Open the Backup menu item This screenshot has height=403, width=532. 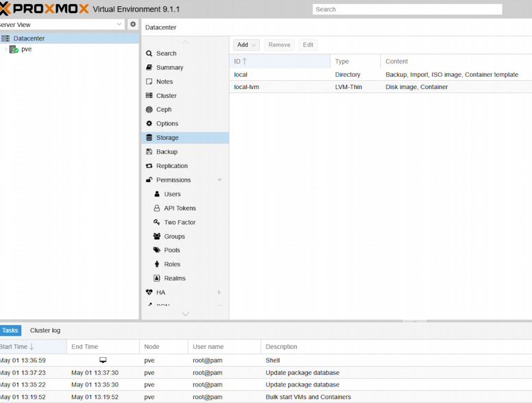[185, 151]
